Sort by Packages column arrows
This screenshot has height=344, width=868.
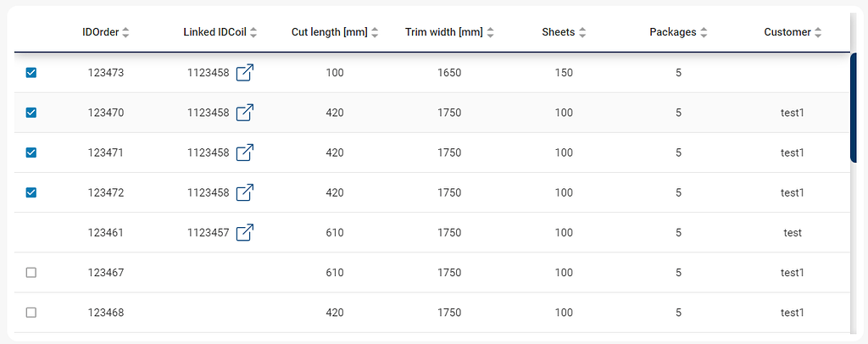(x=704, y=32)
